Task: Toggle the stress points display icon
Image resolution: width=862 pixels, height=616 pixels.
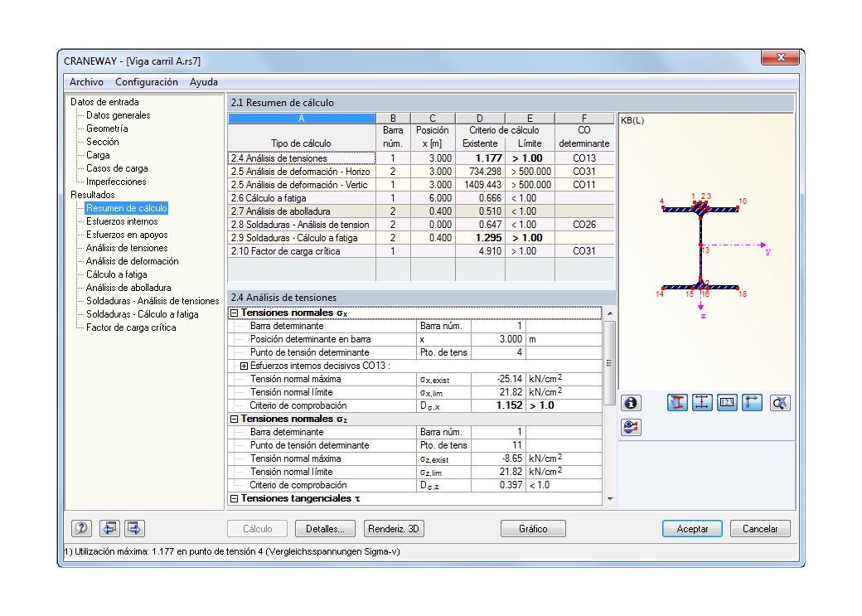Action: pyautogui.click(x=702, y=403)
